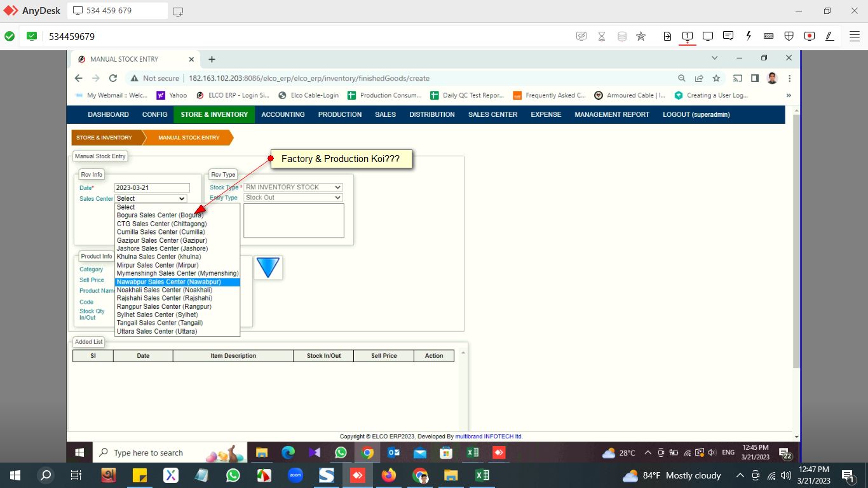Open AnyDesk permissions shield icon

pyautogui.click(x=789, y=36)
